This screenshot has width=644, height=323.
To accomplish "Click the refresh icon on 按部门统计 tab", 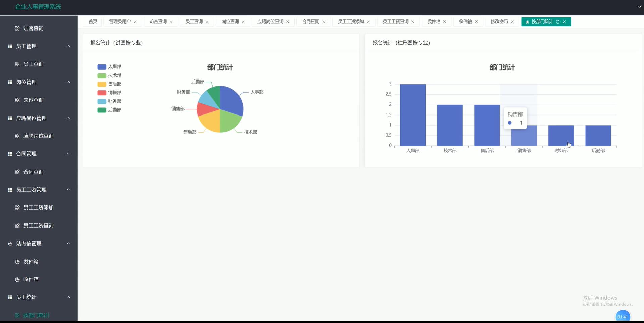I will (558, 22).
